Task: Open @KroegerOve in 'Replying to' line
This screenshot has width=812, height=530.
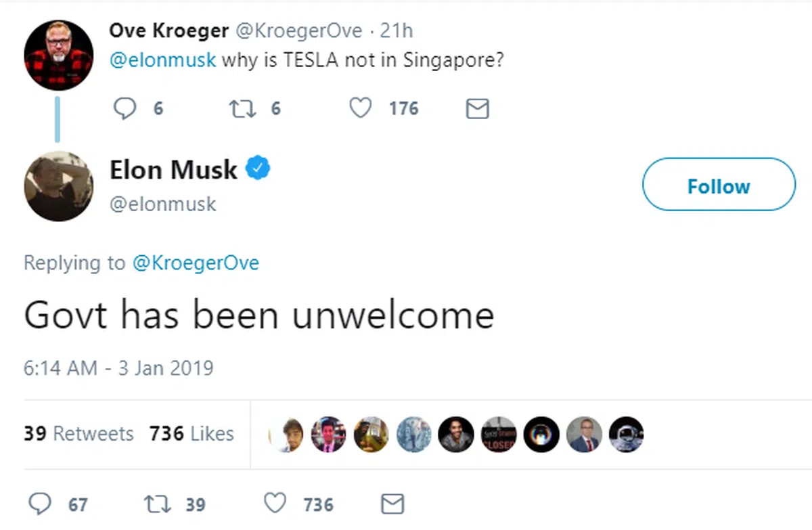Action: click(196, 263)
